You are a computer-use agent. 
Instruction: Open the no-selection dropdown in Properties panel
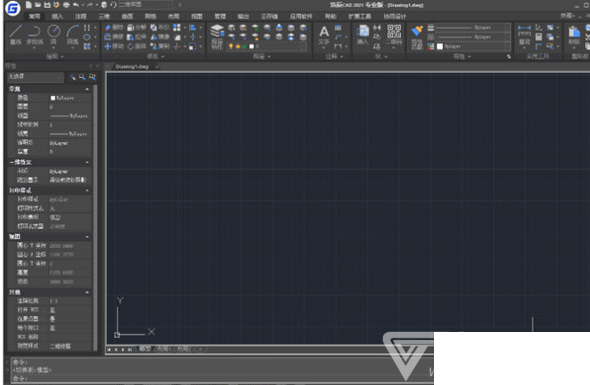[35, 76]
